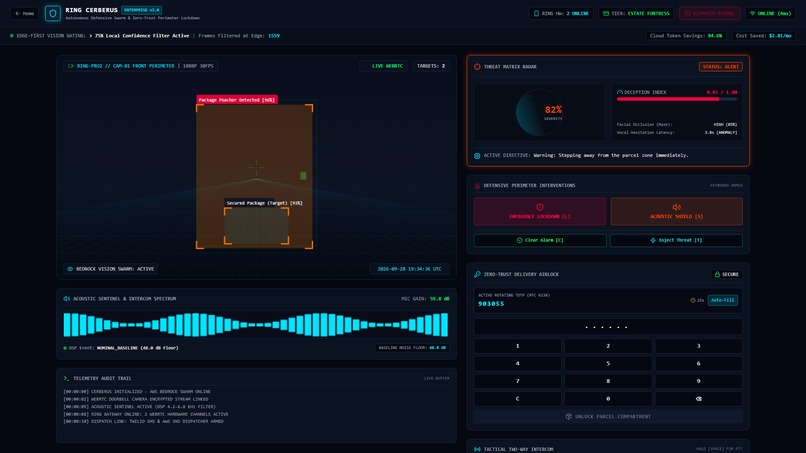Trigger the Dispatch Patrol button
Screen dimensions: 806x453
click(x=709, y=13)
